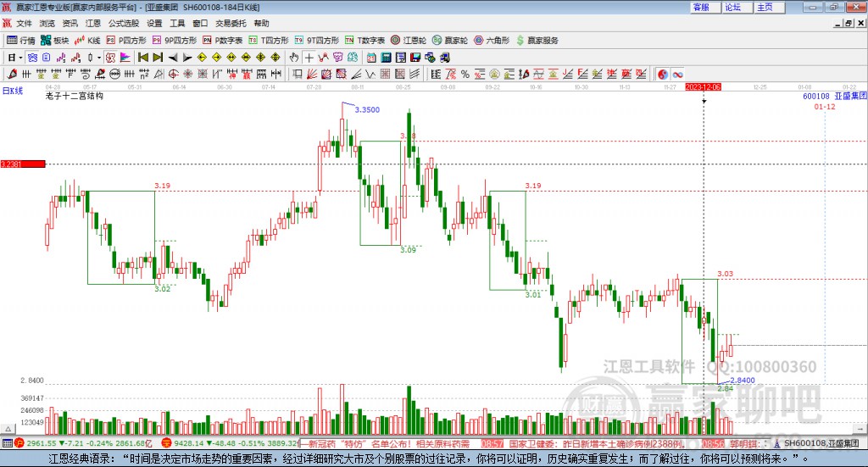Open the 资讯 menu

tap(70, 23)
